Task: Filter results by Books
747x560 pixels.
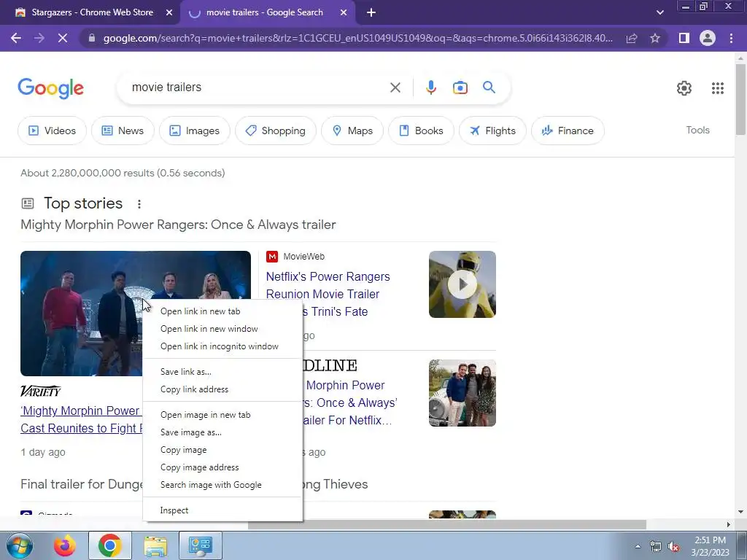Action: (421, 131)
